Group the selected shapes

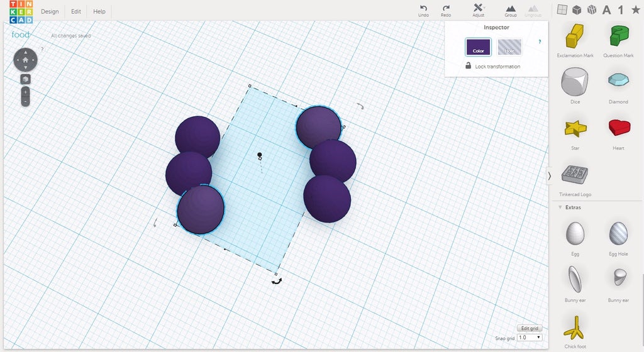point(511,11)
